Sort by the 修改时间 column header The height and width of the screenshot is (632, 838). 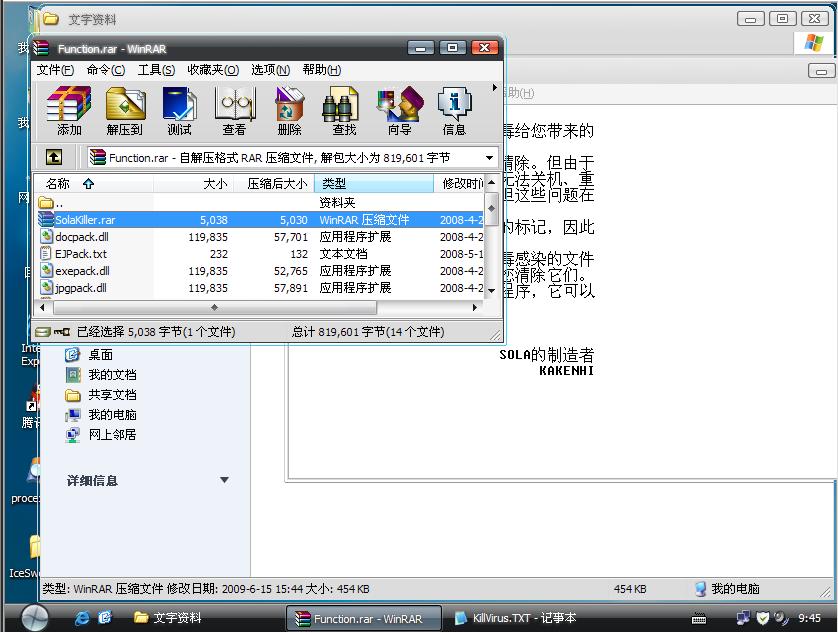point(459,184)
